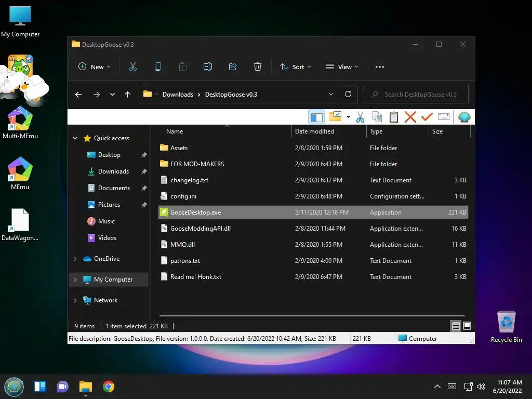Switch to details view icon in status bar
Screen dimensions: 532x399
[456, 326]
